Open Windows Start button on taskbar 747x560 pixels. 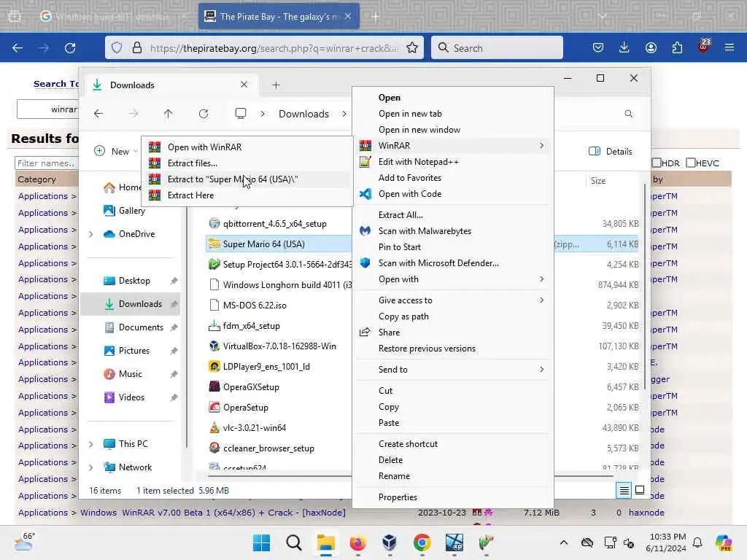pos(262,542)
